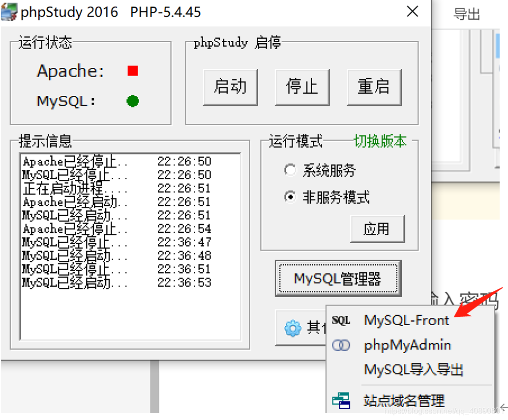Click the linked-rings icon next to phpMyAdmin
Viewport: 508px width, 420px height.
pos(341,345)
